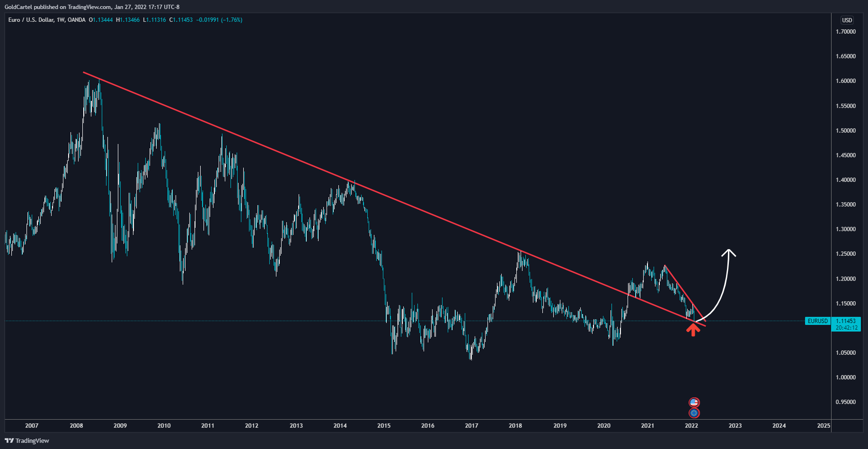Click the open value O1.13444
The image size is (868, 449).
(x=101, y=20)
